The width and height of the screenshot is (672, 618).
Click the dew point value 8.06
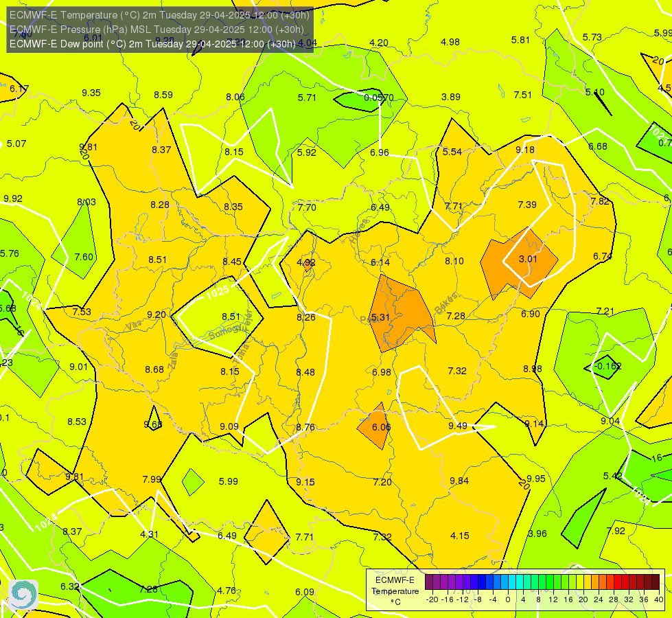point(235,97)
